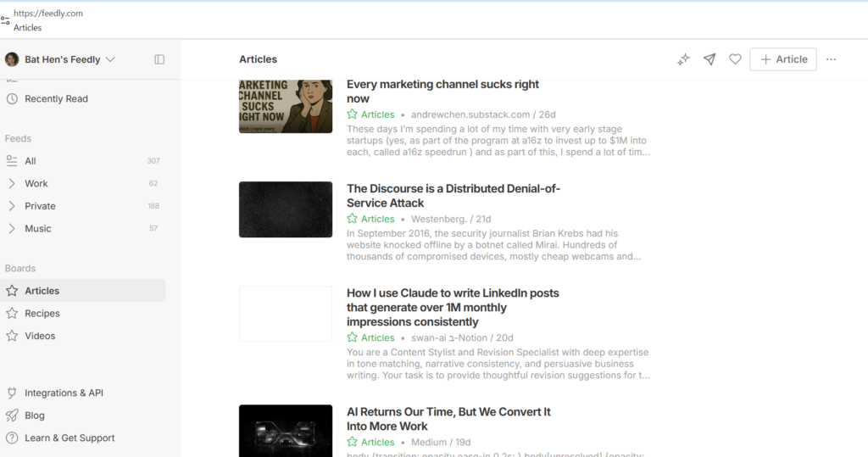
Task: Open the three-dot more options menu
Action: pyautogui.click(x=831, y=59)
